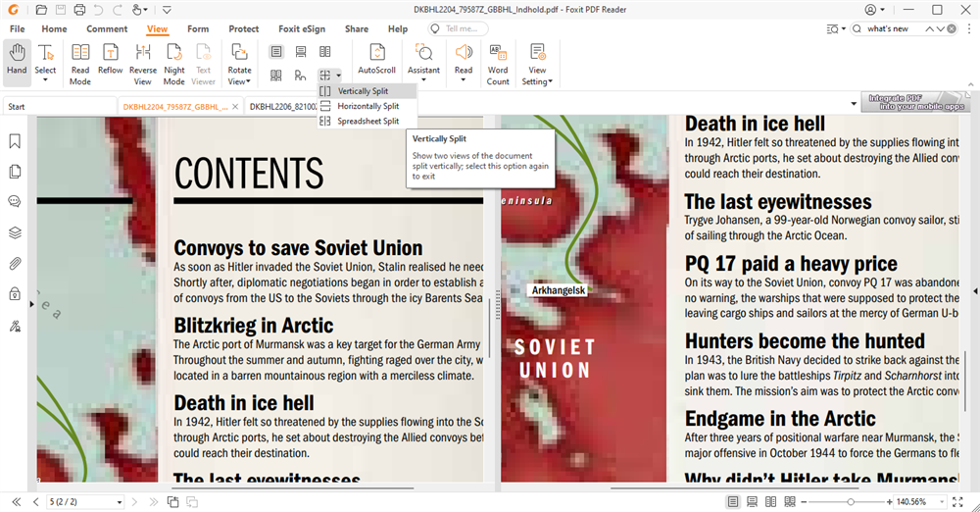The height and width of the screenshot is (512, 980).
Task: Expand the View Setting dropdown
Action: click(537, 81)
